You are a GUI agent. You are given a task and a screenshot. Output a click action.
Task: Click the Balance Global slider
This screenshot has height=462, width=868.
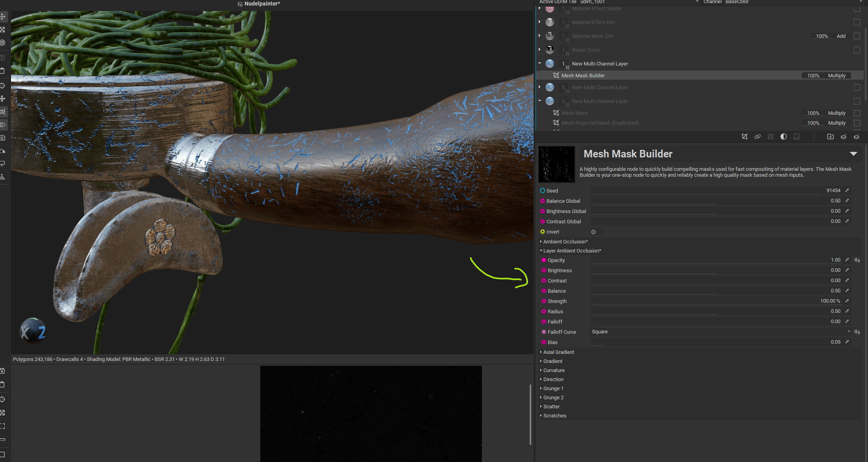(710, 201)
